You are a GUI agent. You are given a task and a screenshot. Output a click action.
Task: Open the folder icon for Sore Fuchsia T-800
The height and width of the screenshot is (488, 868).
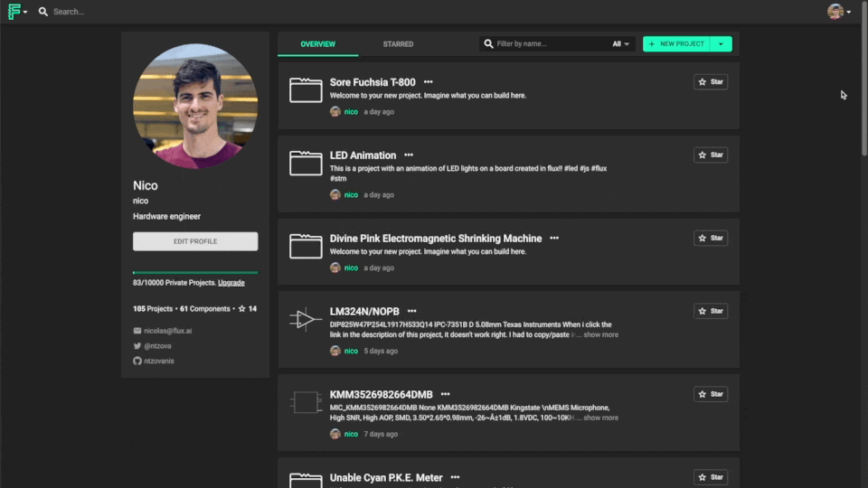click(x=306, y=90)
